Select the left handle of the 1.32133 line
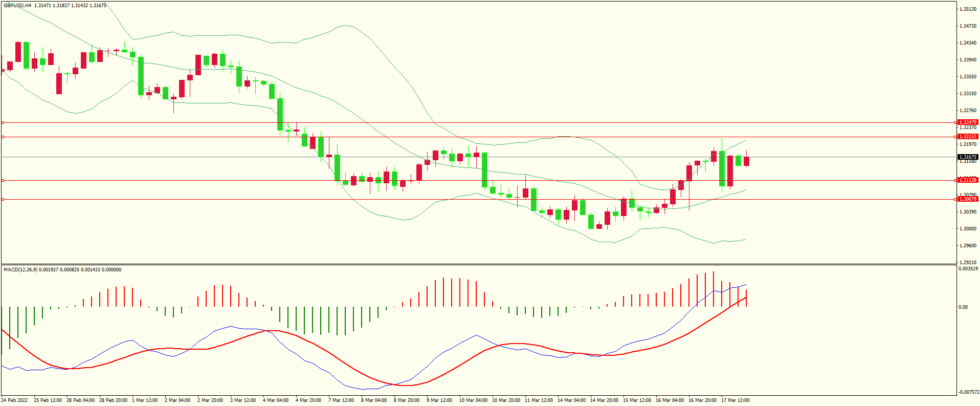980x406 pixels. click(3, 137)
